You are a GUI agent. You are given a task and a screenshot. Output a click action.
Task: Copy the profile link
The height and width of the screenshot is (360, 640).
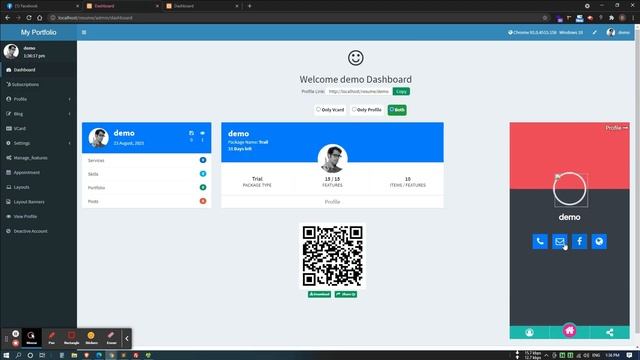[401, 91]
